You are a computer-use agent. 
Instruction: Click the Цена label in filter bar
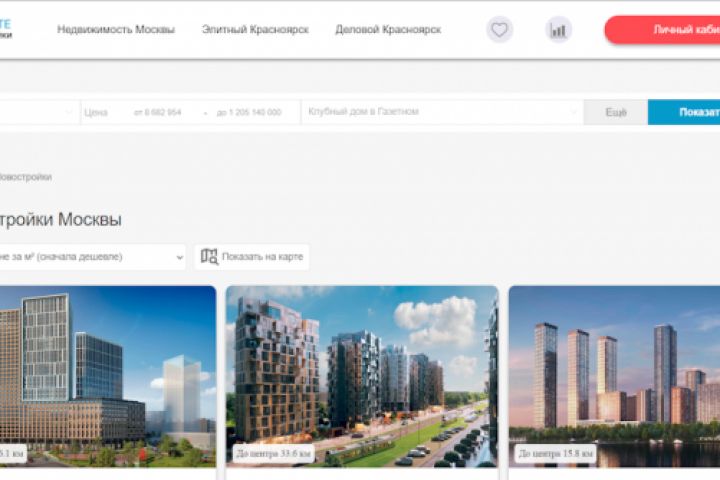tap(96, 113)
